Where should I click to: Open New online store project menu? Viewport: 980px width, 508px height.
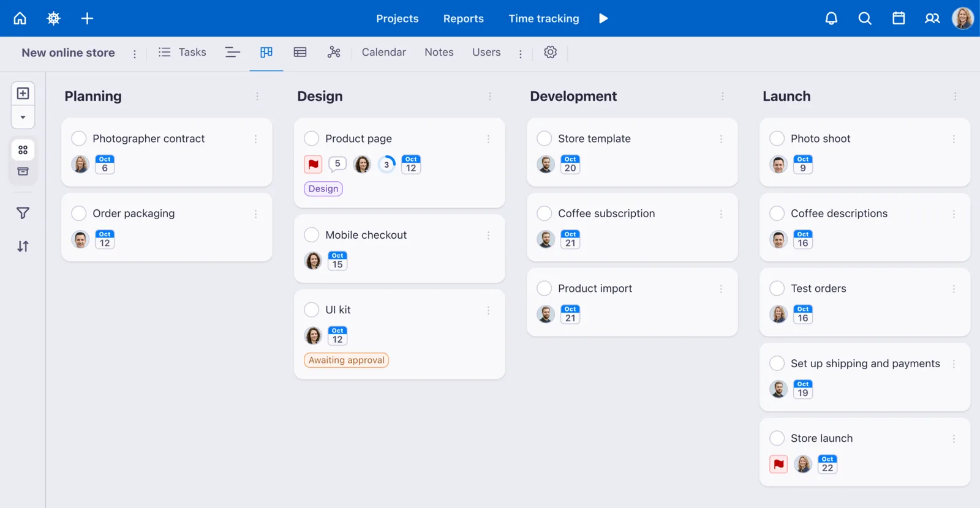tap(135, 54)
